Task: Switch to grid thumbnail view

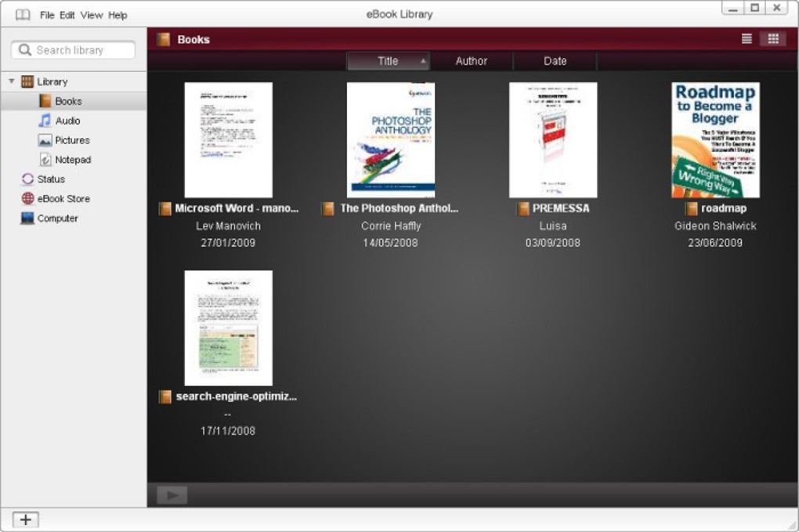Action: (773, 38)
